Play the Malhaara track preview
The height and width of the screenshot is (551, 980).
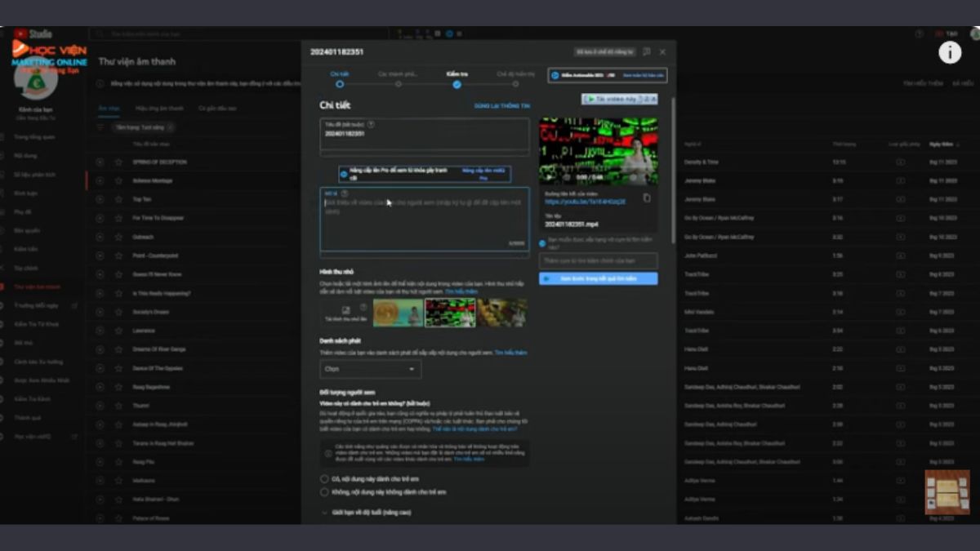click(x=100, y=481)
